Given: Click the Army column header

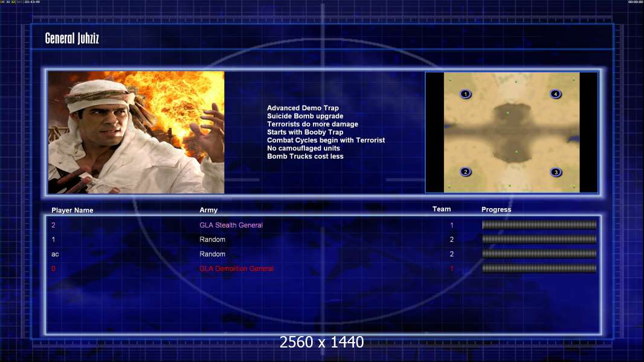Looking at the screenshot, I should tap(208, 210).
